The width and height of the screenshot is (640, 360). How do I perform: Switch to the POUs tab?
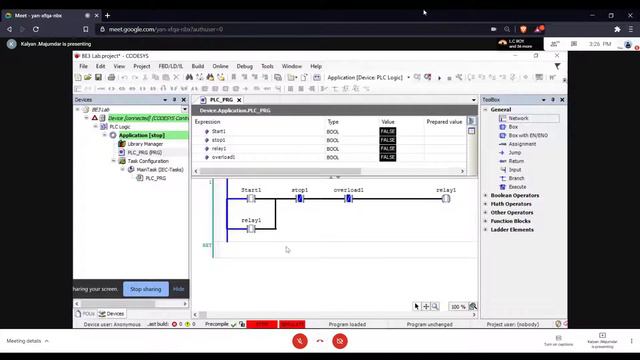coord(85,314)
